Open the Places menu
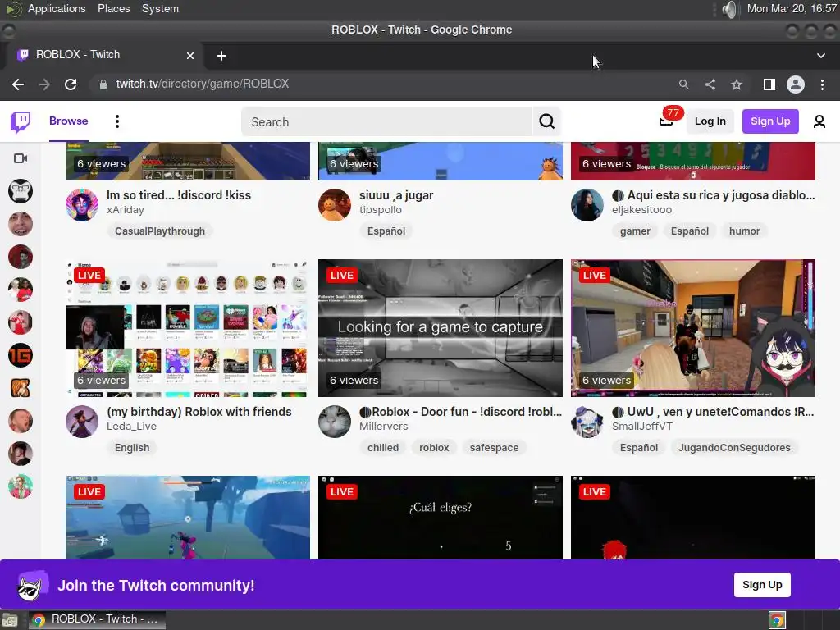 113,8
